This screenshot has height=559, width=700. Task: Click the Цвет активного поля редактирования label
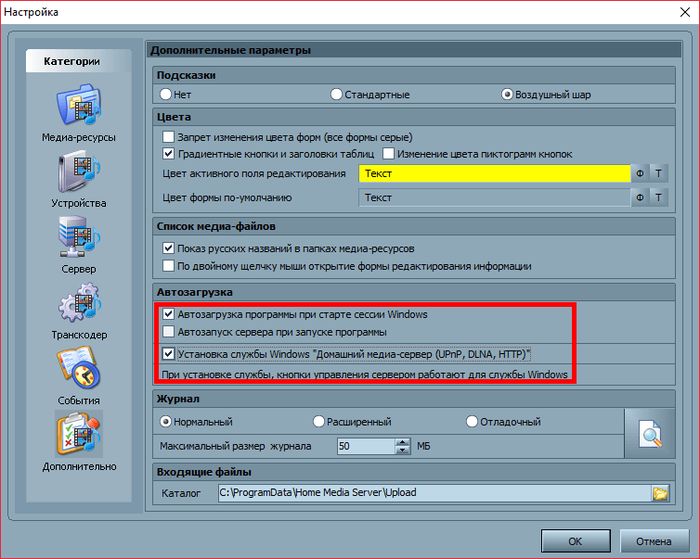click(x=254, y=173)
